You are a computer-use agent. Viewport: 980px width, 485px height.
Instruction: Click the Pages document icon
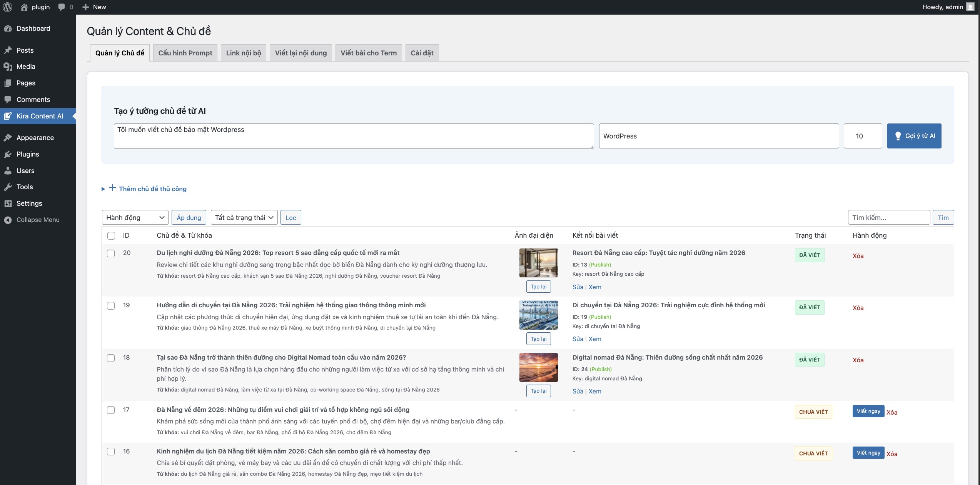(x=8, y=83)
